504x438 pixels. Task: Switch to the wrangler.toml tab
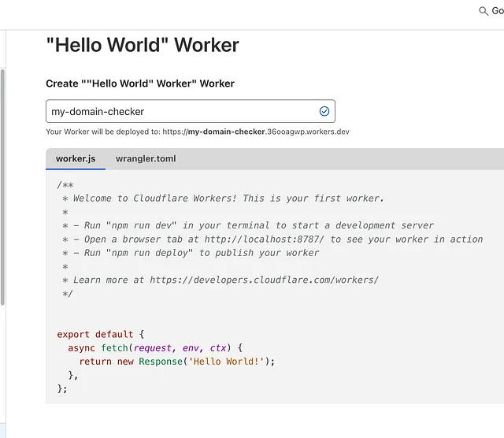pyautogui.click(x=146, y=158)
